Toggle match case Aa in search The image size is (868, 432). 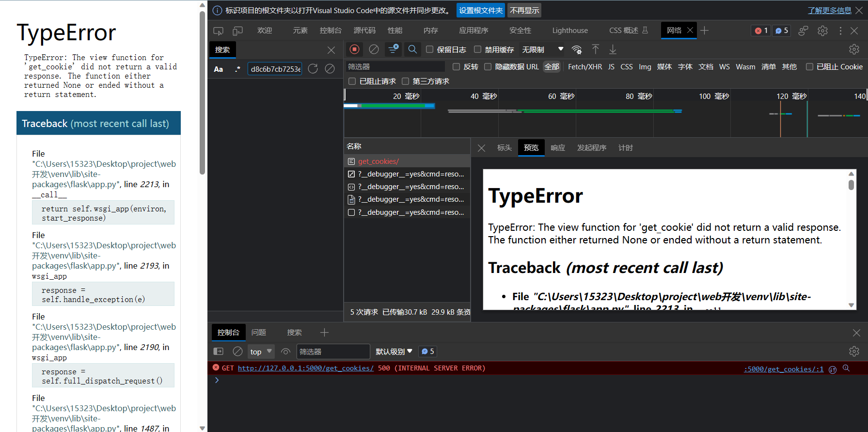tap(219, 69)
